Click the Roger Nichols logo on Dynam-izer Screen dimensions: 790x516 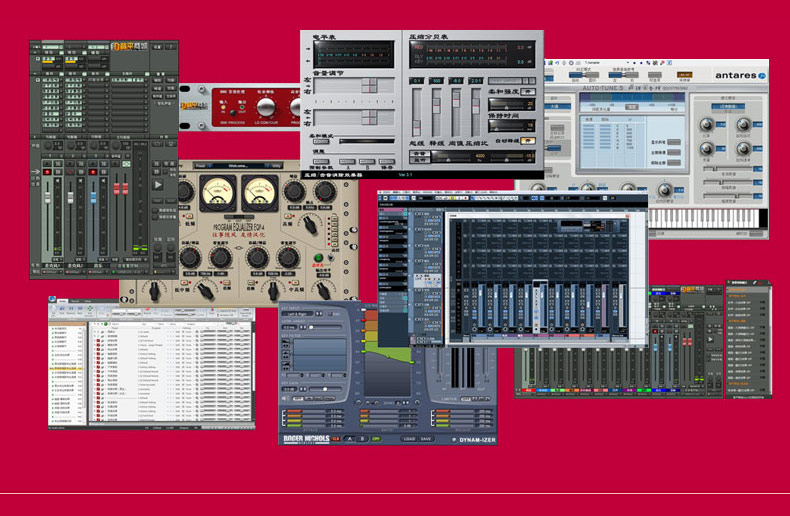307,439
